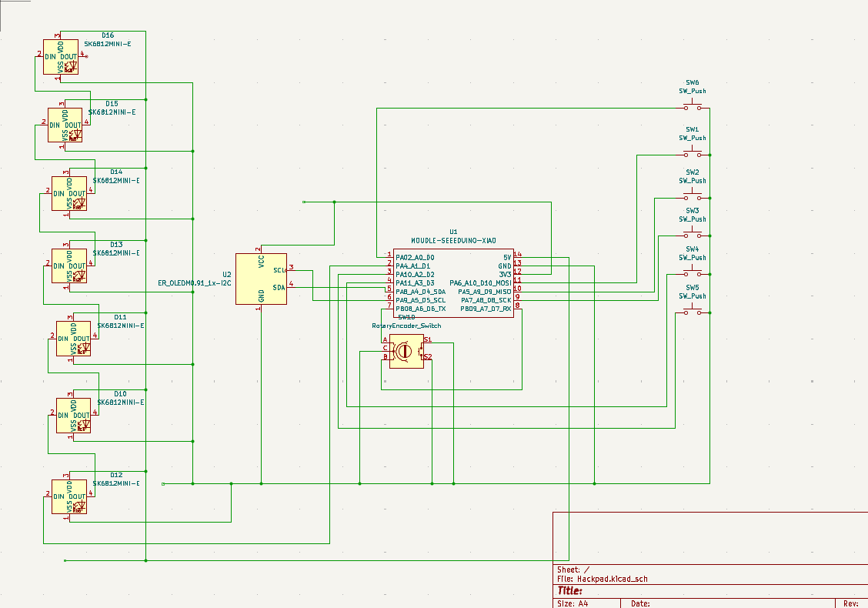The width and height of the screenshot is (868, 608).
Task: Click the D12 reference label
Action: [116, 475]
